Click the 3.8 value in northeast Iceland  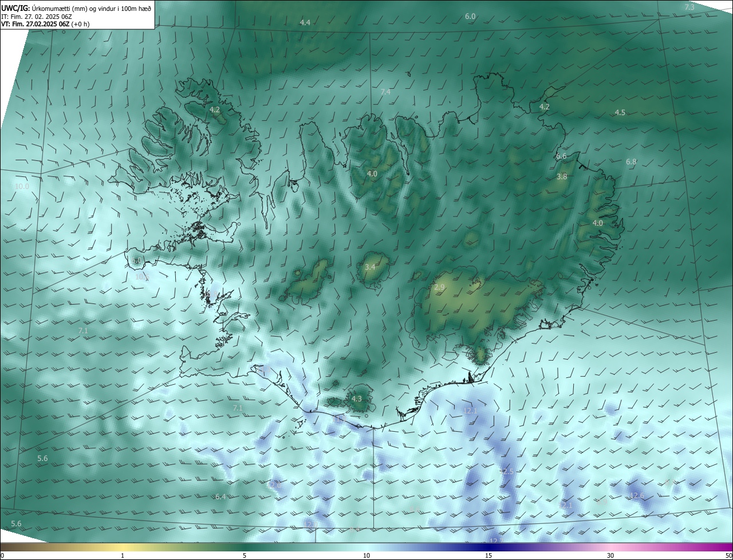(562, 177)
